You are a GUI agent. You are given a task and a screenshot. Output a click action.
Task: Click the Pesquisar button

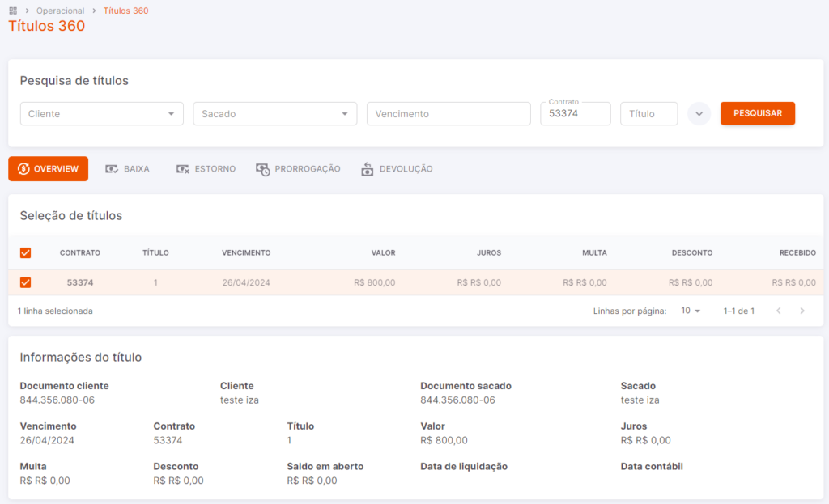pyautogui.click(x=758, y=113)
